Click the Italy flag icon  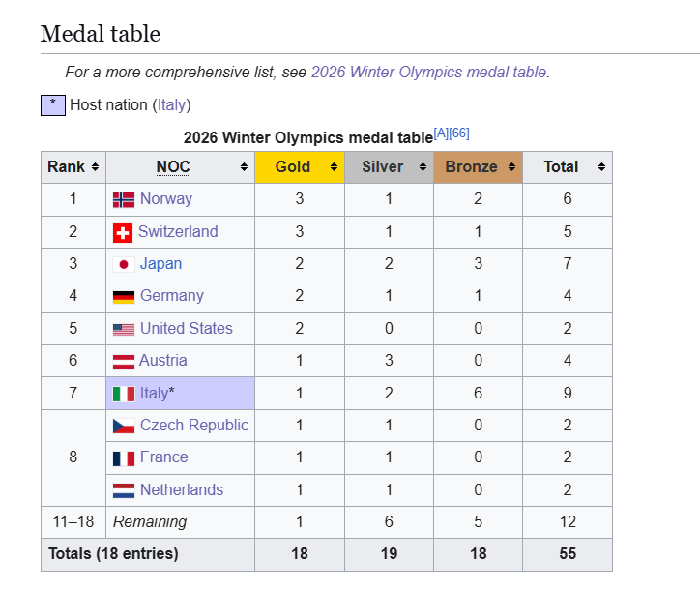(x=124, y=394)
